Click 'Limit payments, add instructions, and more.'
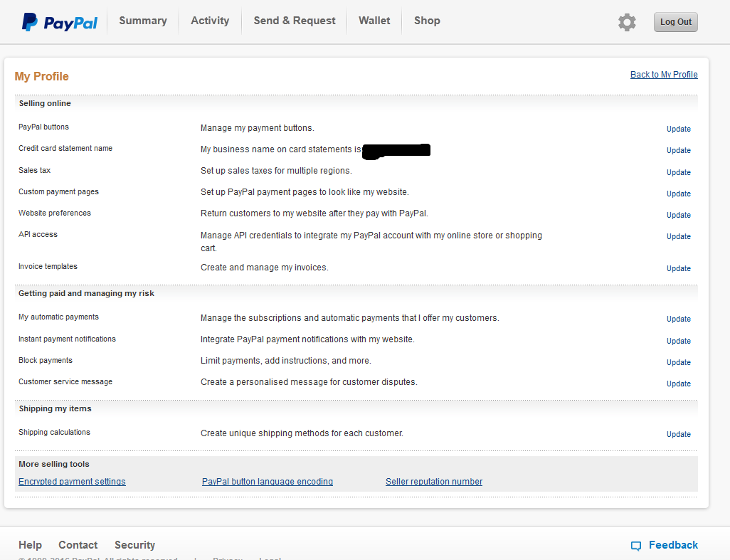730x560 pixels. pos(286,361)
